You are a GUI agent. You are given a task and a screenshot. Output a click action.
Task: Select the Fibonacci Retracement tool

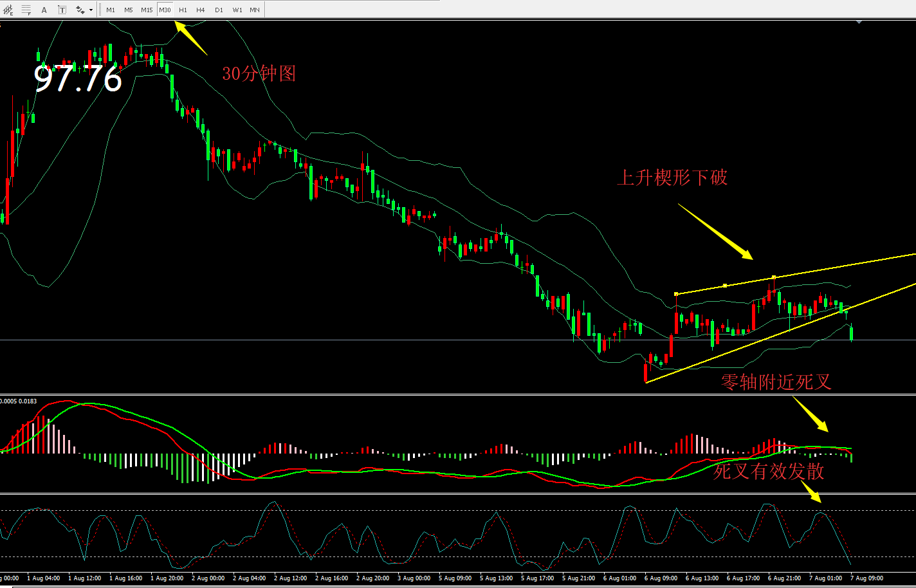point(26,10)
